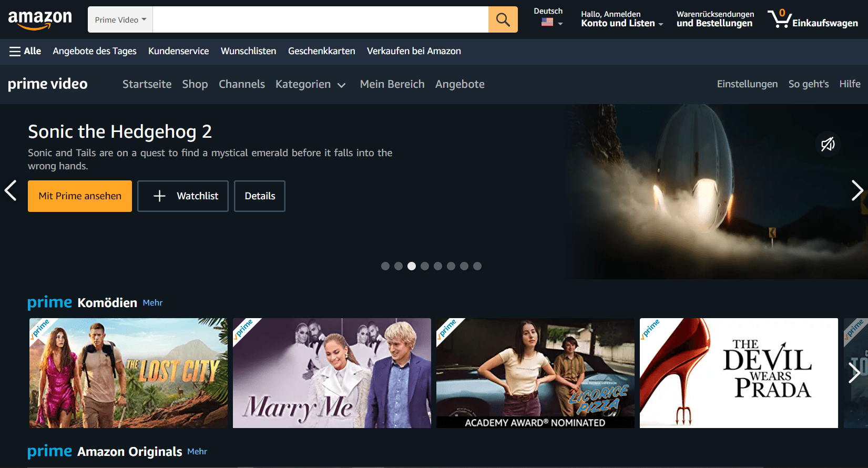Image resolution: width=868 pixels, height=468 pixels.
Task: Open the Prime Video search category dropdown
Action: coord(120,19)
